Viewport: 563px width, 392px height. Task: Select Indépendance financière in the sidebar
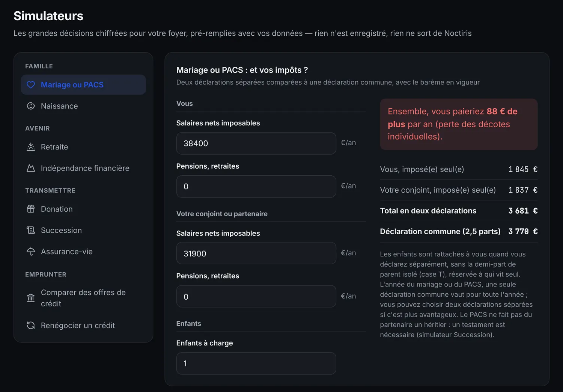click(x=83, y=168)
